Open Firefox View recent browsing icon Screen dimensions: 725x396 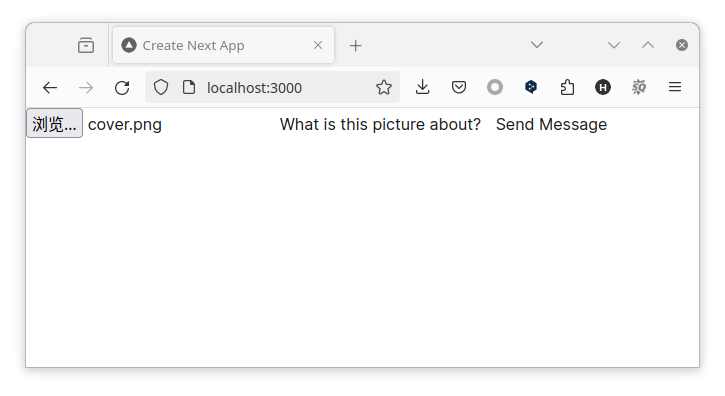coord(86,45)
